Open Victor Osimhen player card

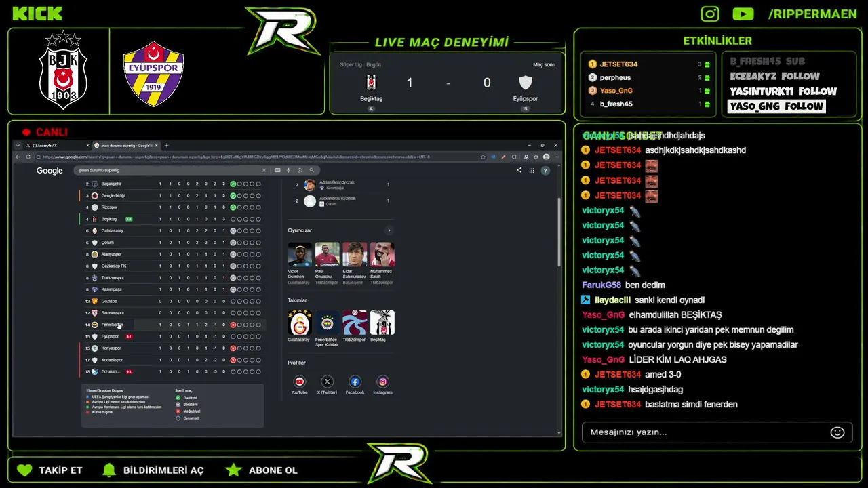pos(300,263)
